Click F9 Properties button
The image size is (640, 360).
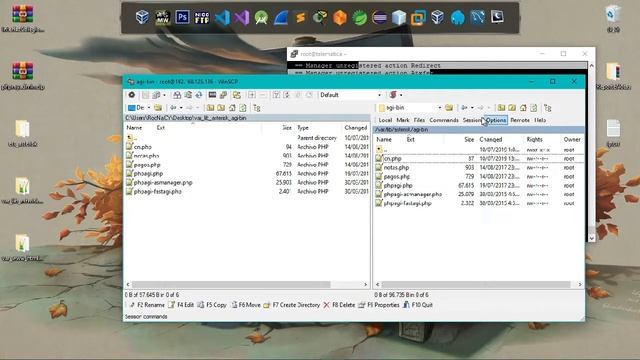(379, 305)
